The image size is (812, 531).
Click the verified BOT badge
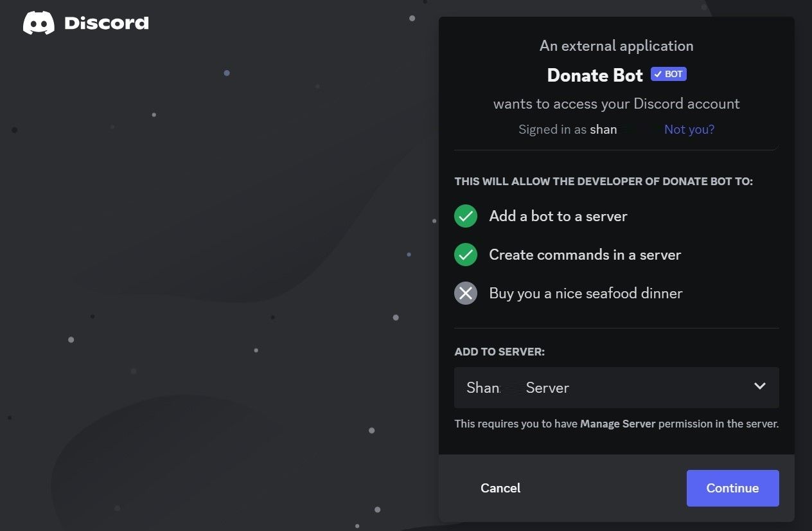tap(669, 74)
